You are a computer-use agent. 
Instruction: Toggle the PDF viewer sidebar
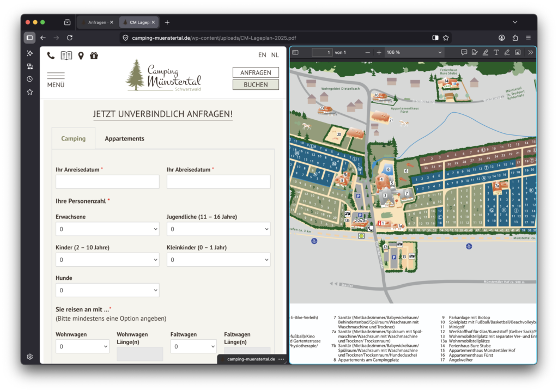click(295, 52)
